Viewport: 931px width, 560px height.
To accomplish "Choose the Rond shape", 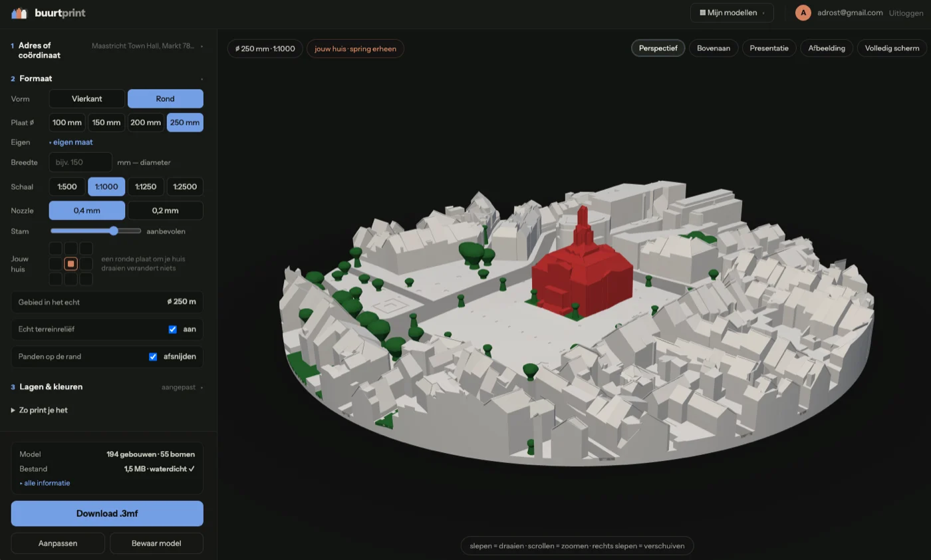I will tap(166, 98).
